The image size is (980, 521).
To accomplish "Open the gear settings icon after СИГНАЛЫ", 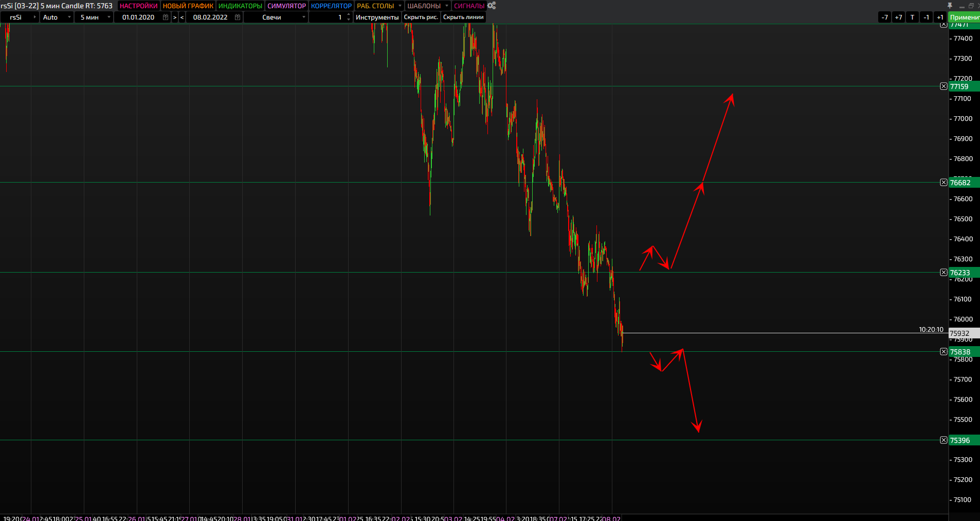I will (x=492, y=6).
